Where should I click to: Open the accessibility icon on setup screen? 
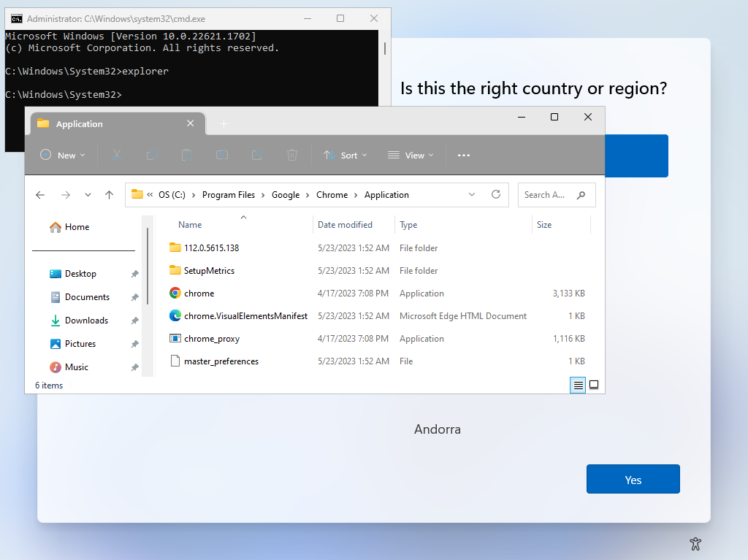coord(695,543)
